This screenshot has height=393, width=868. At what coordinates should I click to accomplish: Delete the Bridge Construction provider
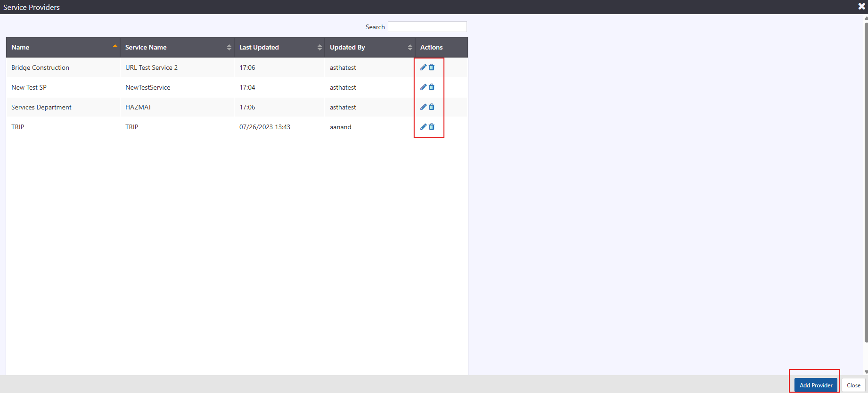(x=432, y=67)
